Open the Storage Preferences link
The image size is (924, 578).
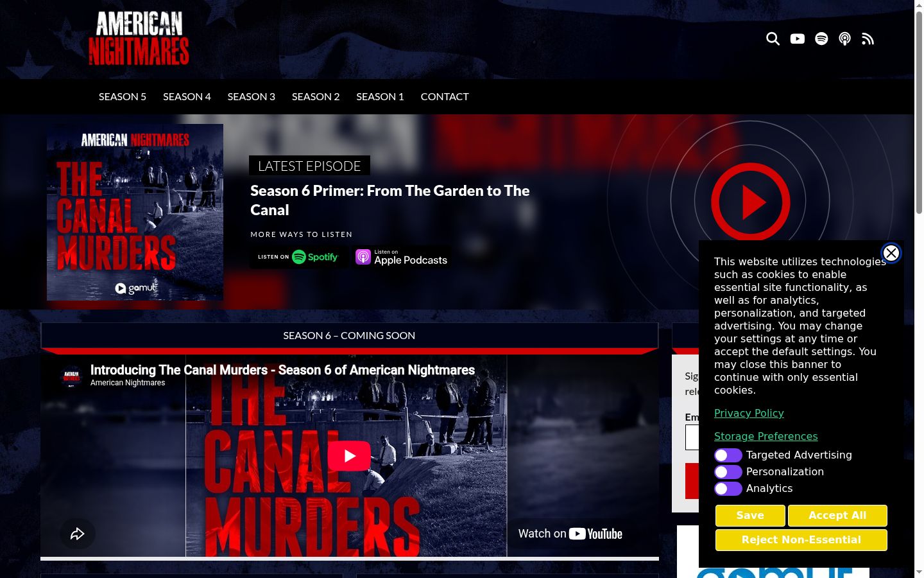[x=766, y=437]
